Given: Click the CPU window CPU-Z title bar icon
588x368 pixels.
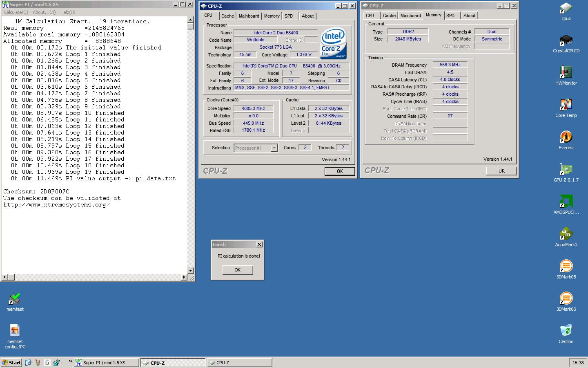Looking at the screenshot, I should (204, 6).
